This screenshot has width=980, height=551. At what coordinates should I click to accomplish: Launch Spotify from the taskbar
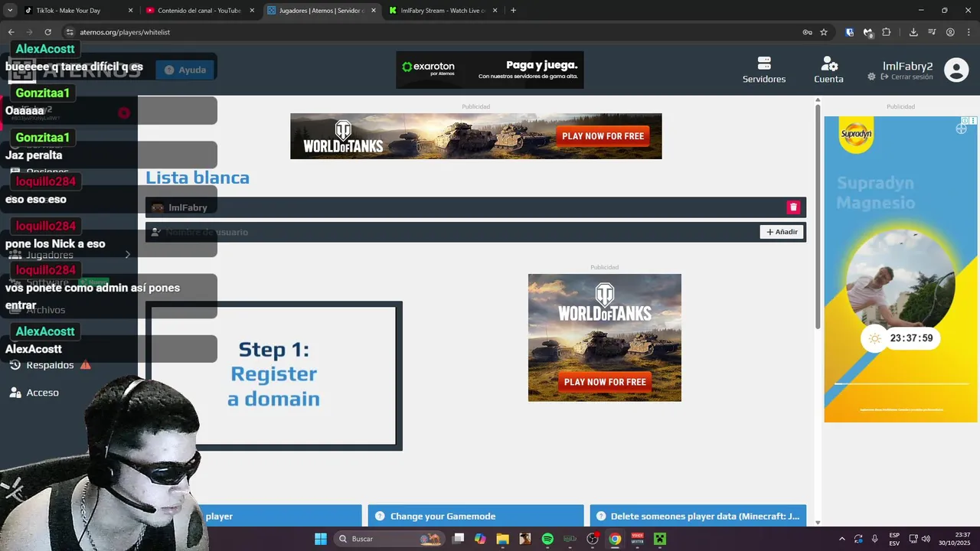click(x=547, y=539)
